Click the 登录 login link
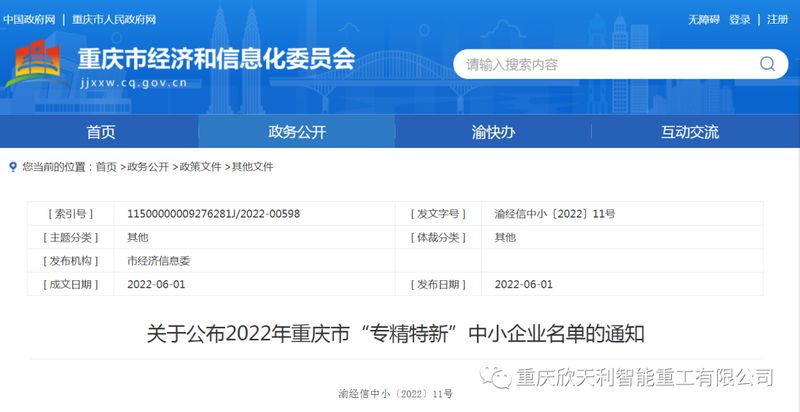The height and width of the screenshot is (412, 800). (x=740, y=20)
